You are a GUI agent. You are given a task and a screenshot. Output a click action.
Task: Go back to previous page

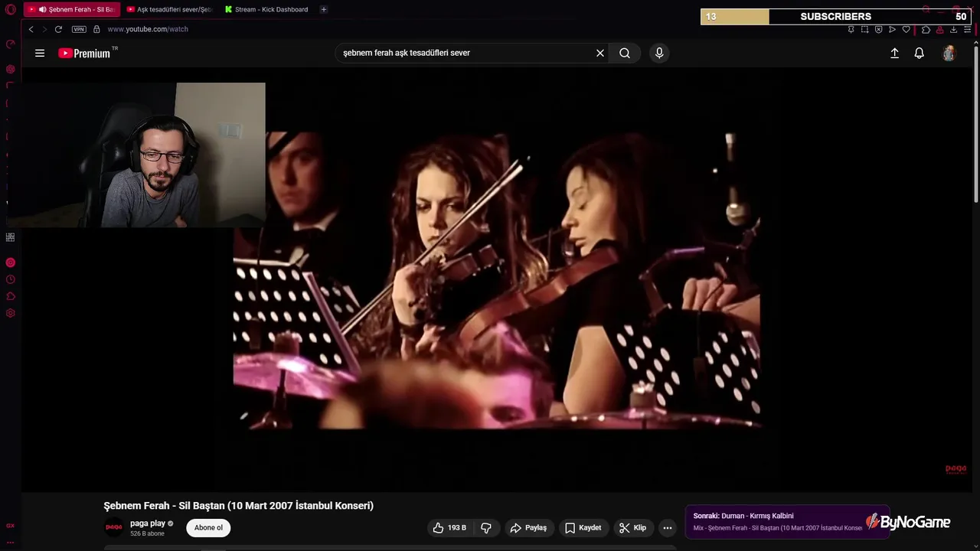click(x=31, y=29)
